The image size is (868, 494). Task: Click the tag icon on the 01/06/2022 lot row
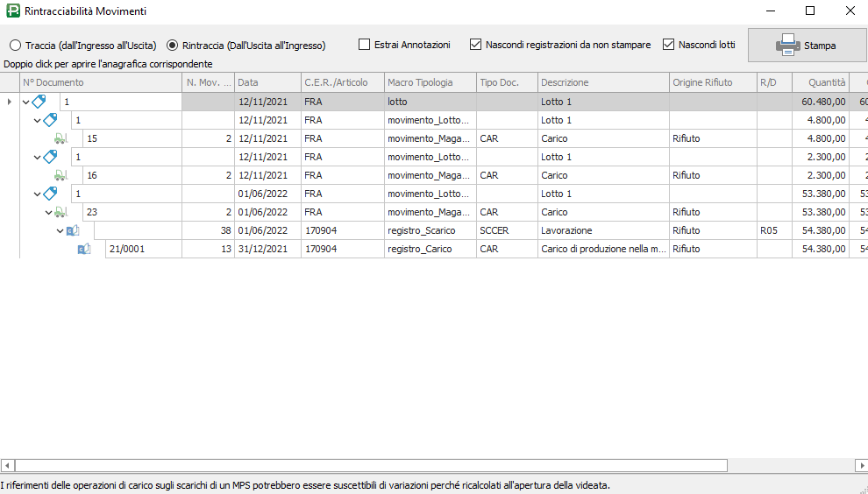(x=50, y=194)
